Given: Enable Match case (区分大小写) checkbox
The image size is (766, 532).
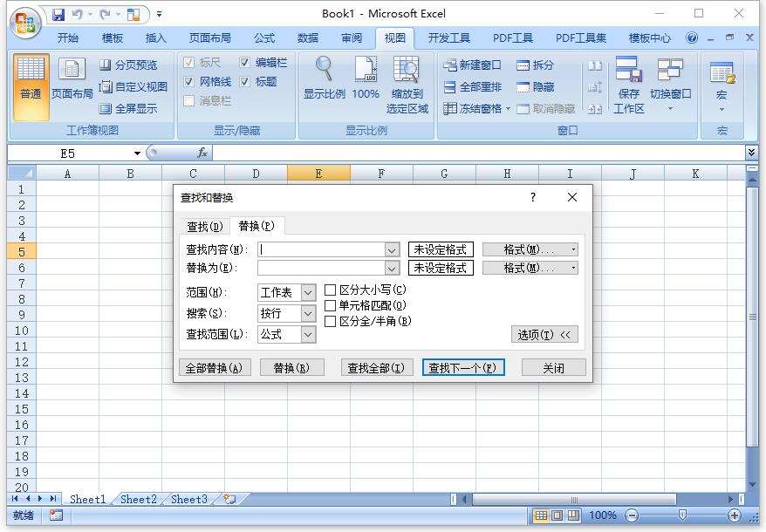Looking at the screenshot, I should coord(331,290).
